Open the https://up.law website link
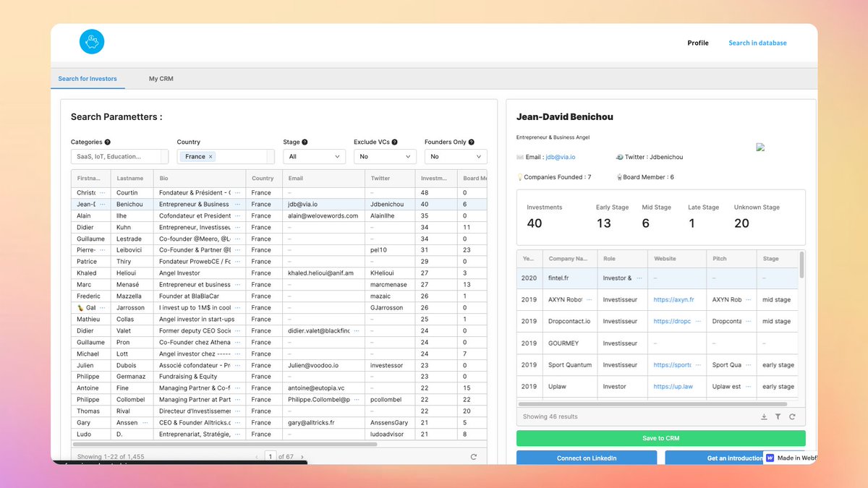The height and width of the screenshot is (488, 868). (673, 386)
